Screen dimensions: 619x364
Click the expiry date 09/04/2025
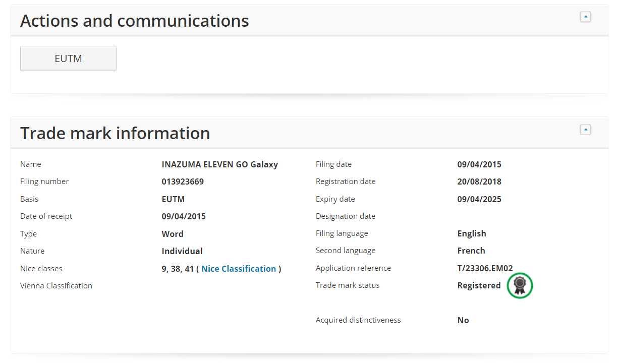(x=479, y=199)
